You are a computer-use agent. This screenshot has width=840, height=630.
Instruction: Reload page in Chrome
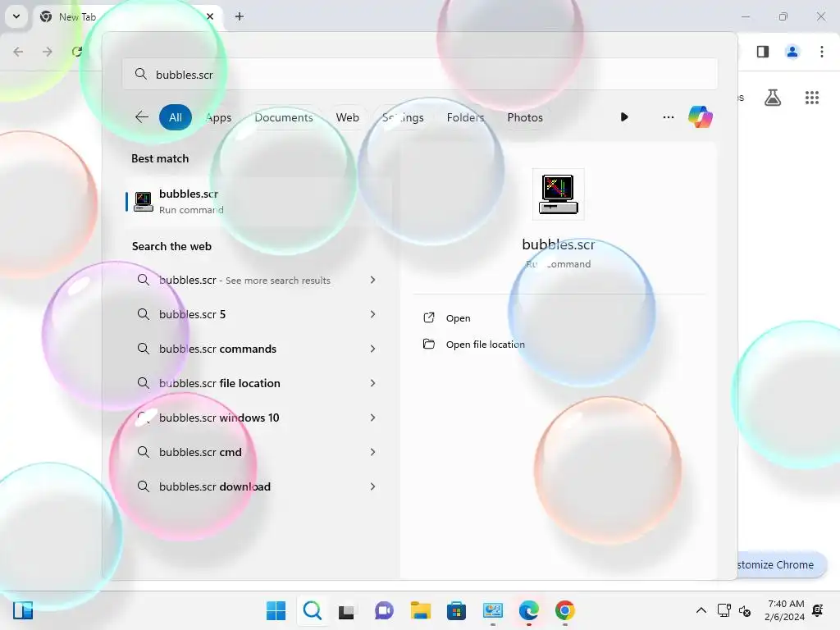77,52
